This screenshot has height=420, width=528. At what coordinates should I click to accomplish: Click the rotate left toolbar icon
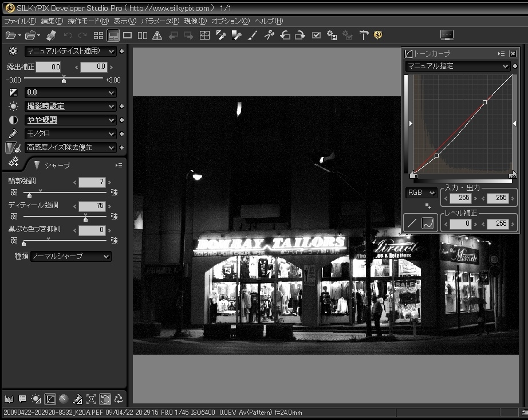tap(285, 36)
